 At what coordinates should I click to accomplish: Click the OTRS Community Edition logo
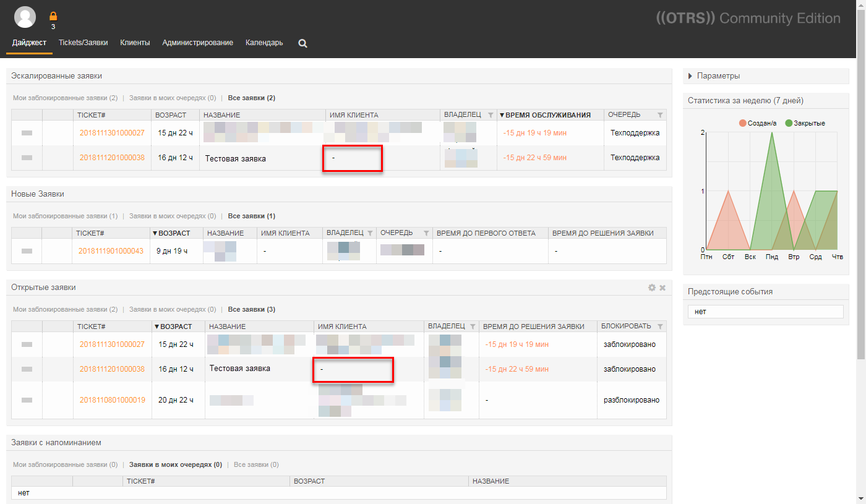[x=748, y=18]
